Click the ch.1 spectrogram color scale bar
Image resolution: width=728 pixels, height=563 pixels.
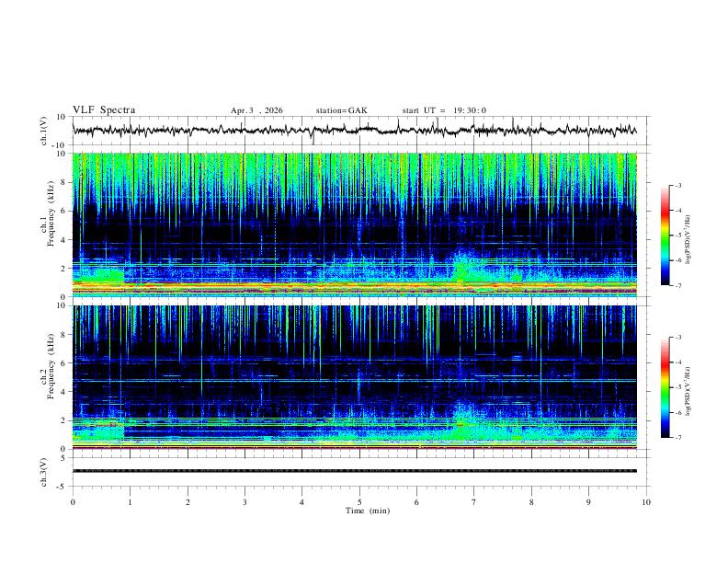[x=665, y=236]
